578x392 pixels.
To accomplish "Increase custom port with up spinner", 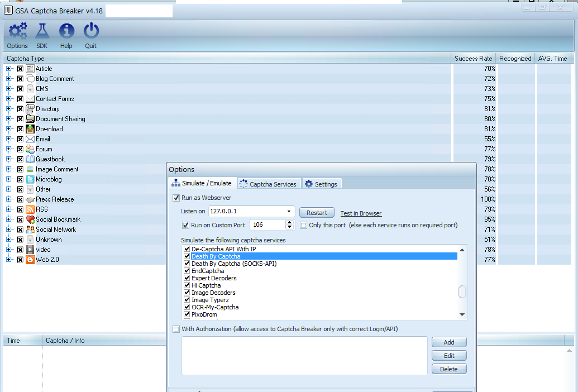I will point(289,223).
